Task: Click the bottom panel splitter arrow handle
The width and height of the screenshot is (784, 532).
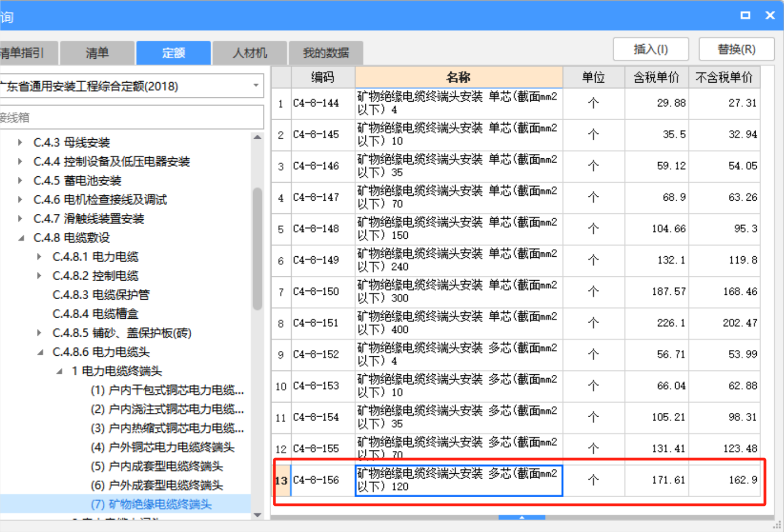Action: point(522,517)
